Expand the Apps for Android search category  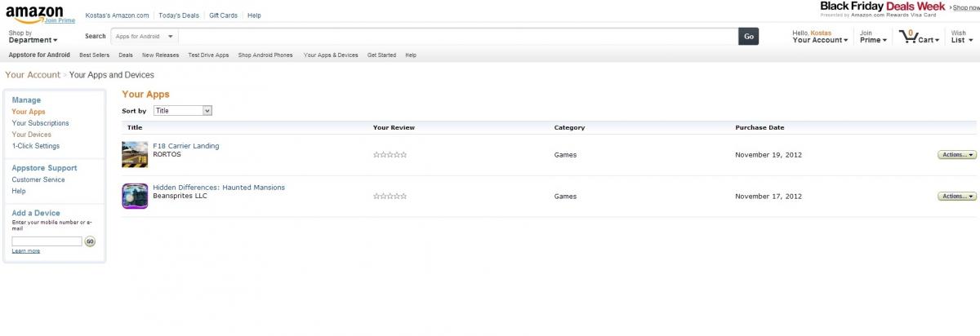pos(145,36)
